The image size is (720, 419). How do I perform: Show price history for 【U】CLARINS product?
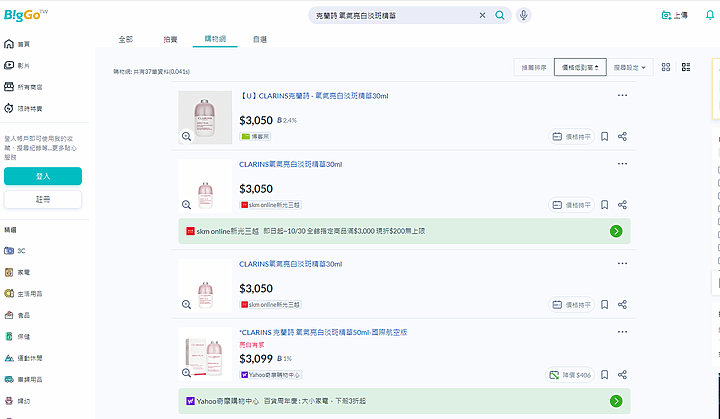(x=572, y=136)
